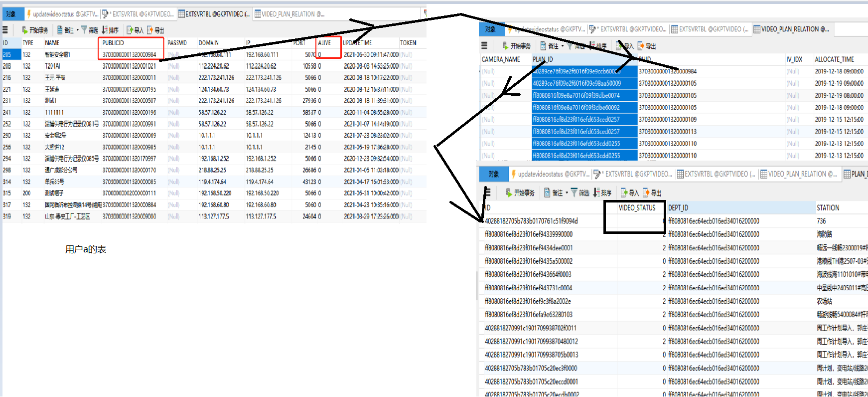Switch to the 对象 tab in the VIDEO_PLAN_RELATION window
Image resolution: width=868 pixels, height=397 pixels.
(491, 29)
